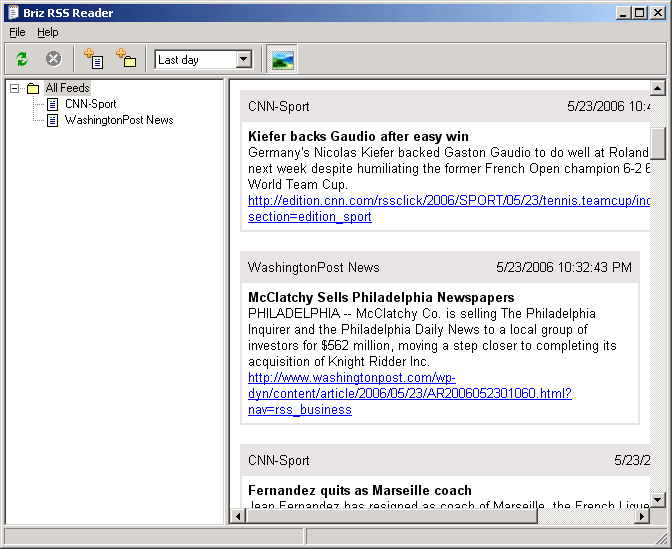Select the WashingtonPost News feed
The height and width of the screenshot is (549, 672).
(x=119, y=120)
